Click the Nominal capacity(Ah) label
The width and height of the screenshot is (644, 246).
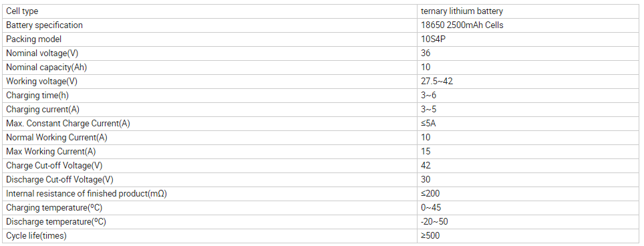click(46, 68)
